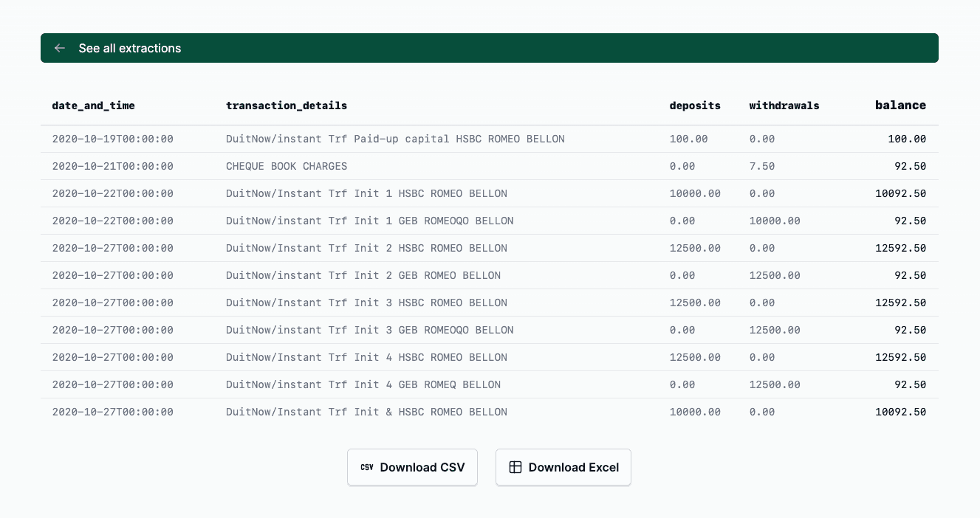Select the 2020-10-19 date cell

[112, 139]
